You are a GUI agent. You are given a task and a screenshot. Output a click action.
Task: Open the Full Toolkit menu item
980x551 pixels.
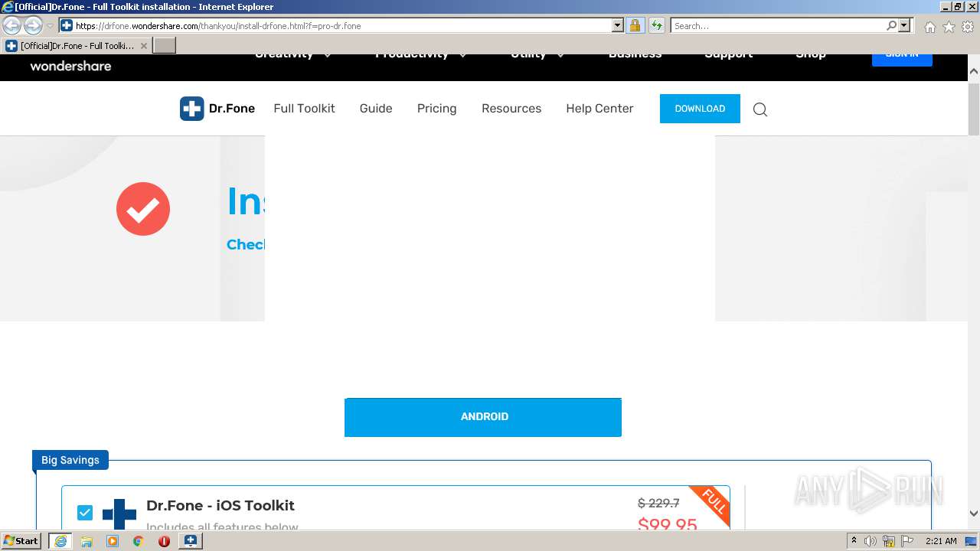tap(304, 109)
